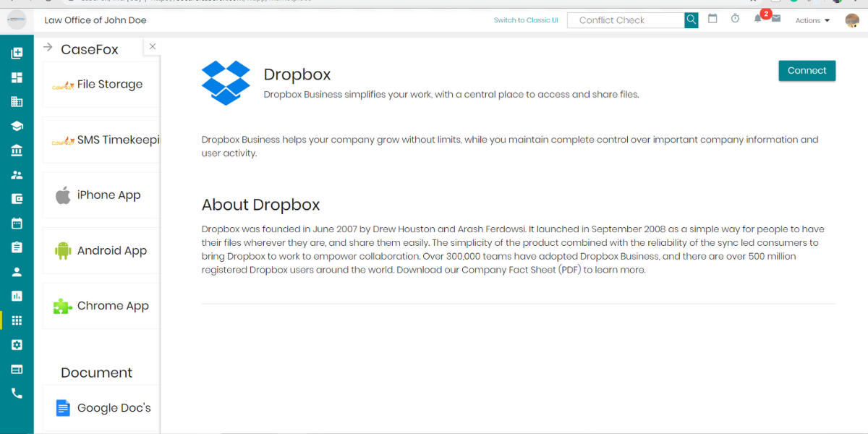Expand the Actions dropdown
Screen dimensions: 868x434
click(x=812, y=20)
